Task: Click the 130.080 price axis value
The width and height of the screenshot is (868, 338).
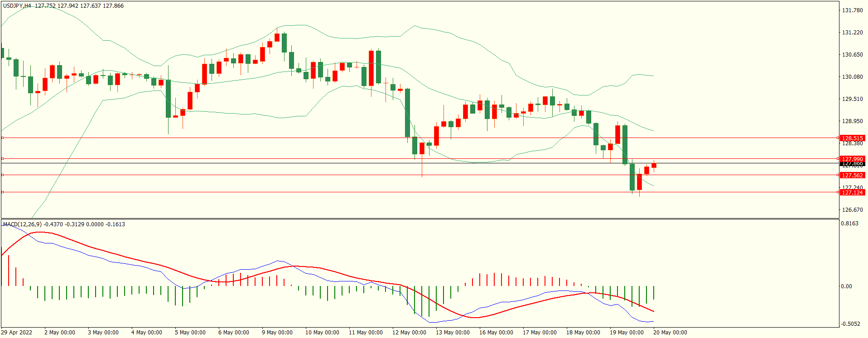Action: (x=852, y=76)
